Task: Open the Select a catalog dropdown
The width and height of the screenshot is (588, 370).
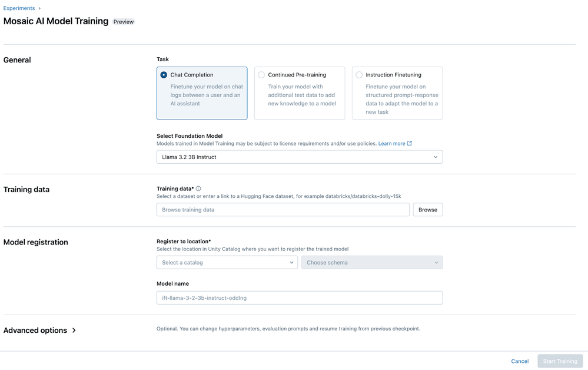Action: point(227,263)
